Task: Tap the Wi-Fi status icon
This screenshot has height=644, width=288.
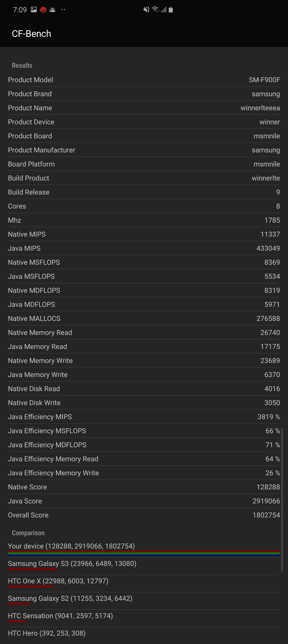Action: pyautogui.click(x=155, y=10)
